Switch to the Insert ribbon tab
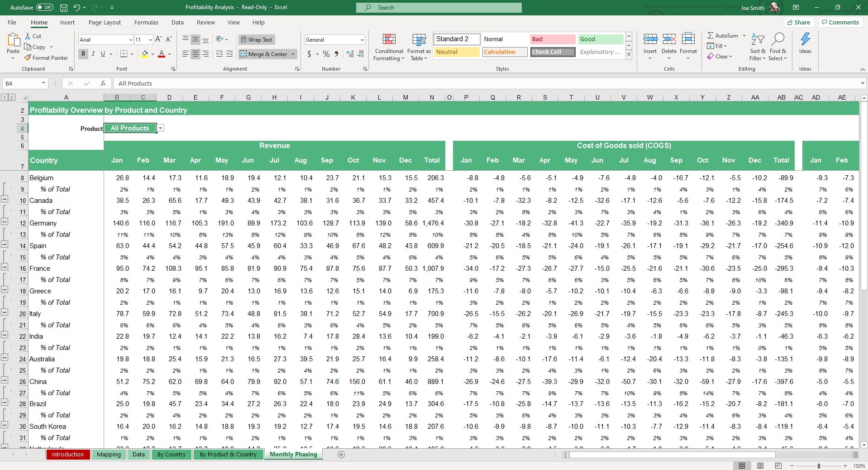868x470 pixels. point(67,23)
